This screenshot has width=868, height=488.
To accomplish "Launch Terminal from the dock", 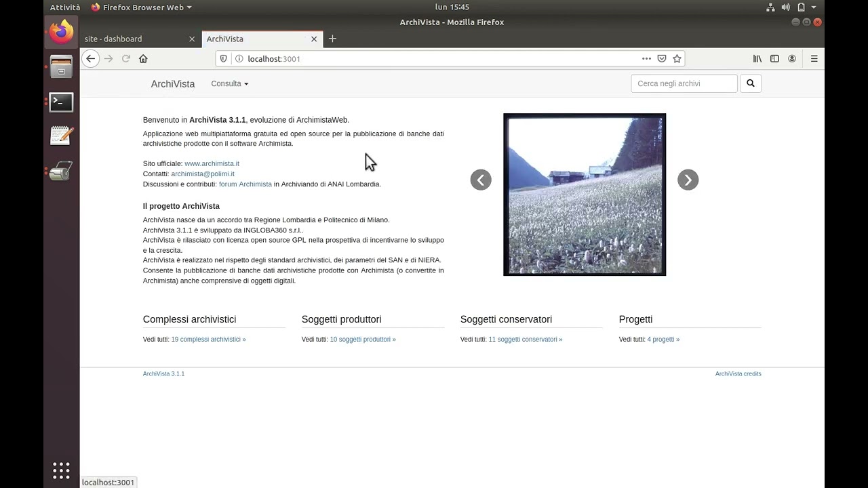I will tap(61, 102).
